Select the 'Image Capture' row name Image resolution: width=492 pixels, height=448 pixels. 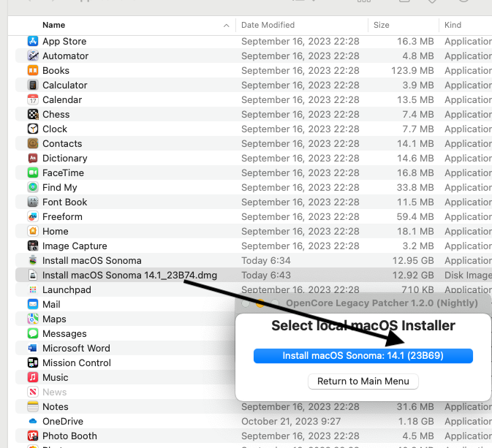pyautogui.click(x=75, y=246)
